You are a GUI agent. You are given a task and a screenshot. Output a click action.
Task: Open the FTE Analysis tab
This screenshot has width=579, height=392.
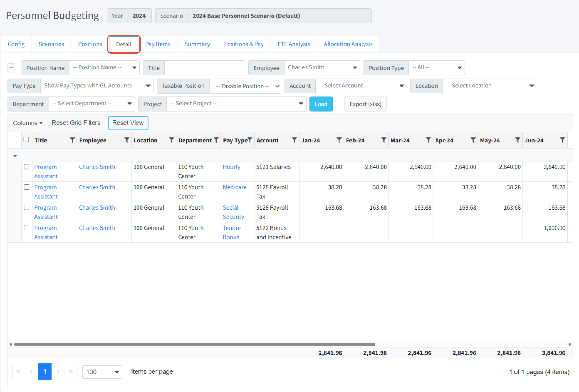point(293,44)
